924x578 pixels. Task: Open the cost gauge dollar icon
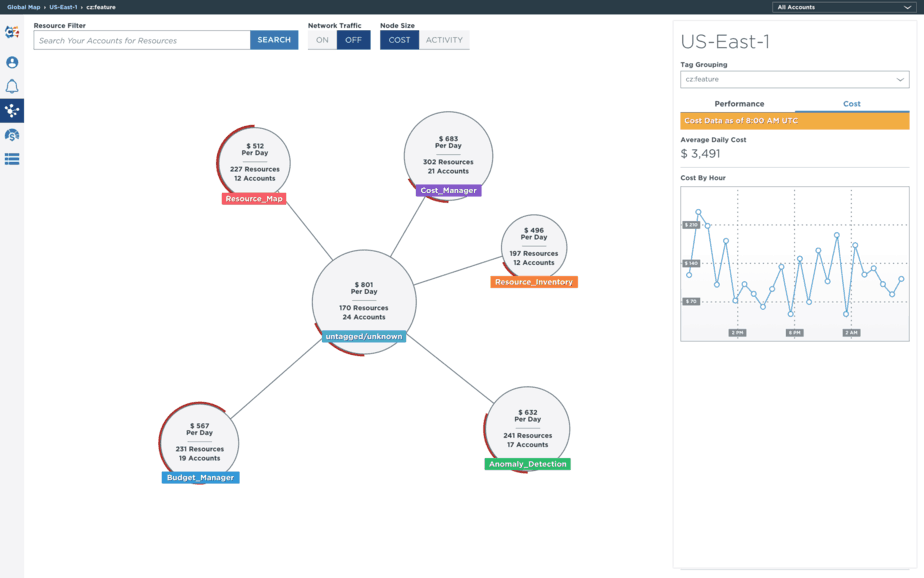point(12,135)
